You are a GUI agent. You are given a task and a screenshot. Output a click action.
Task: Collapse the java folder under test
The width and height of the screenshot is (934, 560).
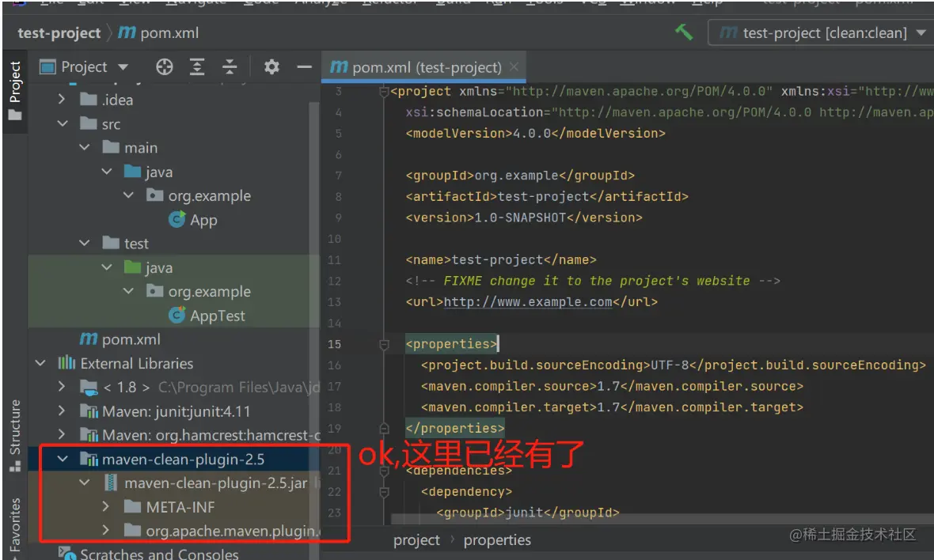tap(107, 267)
